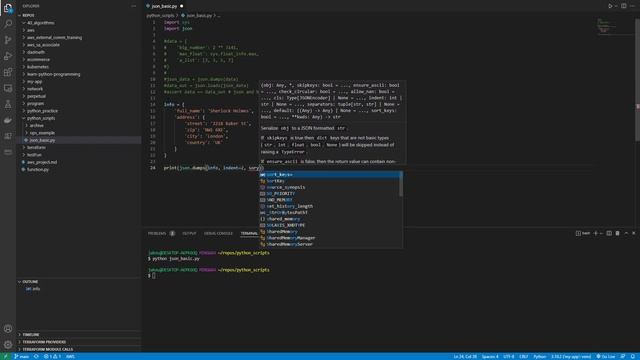The image size is (640, 360).
Task: Open the Accounts menu icon
Action: pos(8,329)
